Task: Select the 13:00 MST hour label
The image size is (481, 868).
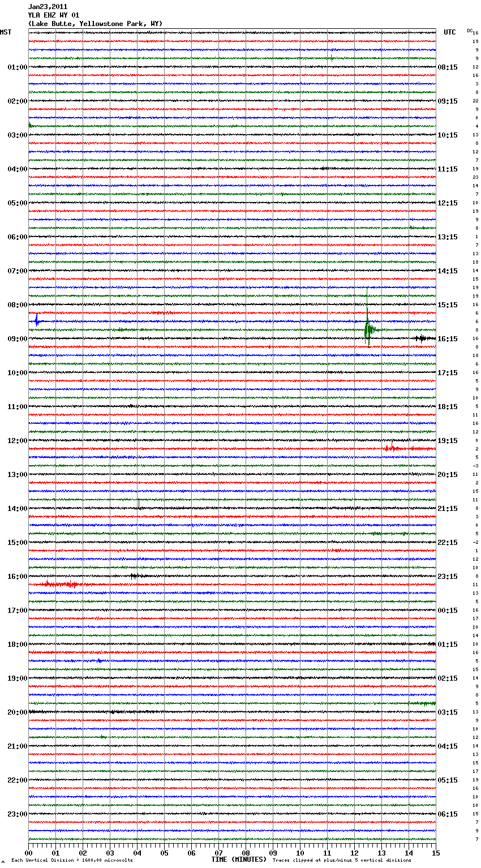Action: [18, 475]
